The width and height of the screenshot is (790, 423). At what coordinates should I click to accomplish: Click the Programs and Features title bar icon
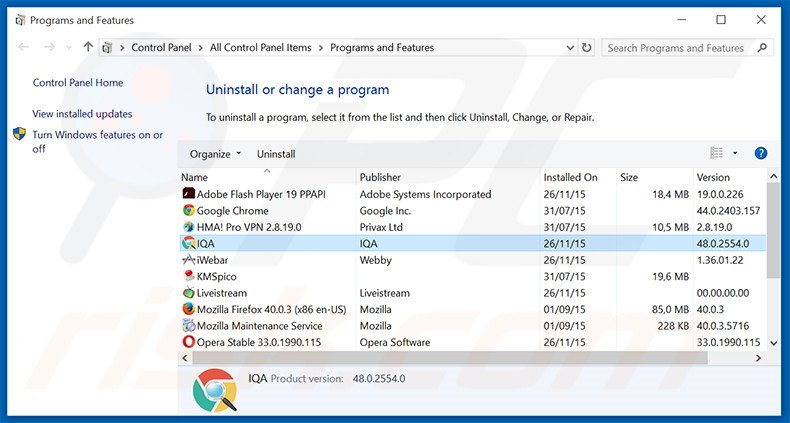[x=20, y=20]
